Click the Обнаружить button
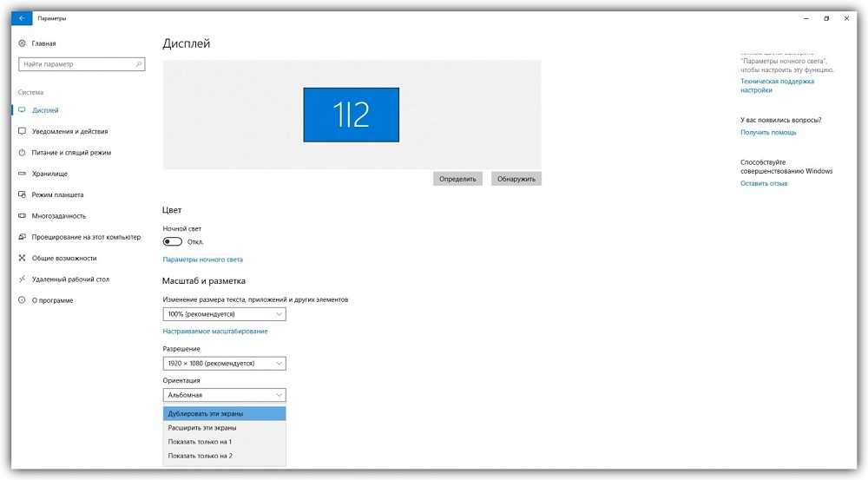This screenshot has height=480, width=868. pyautogui.click(x=516, y=179)
